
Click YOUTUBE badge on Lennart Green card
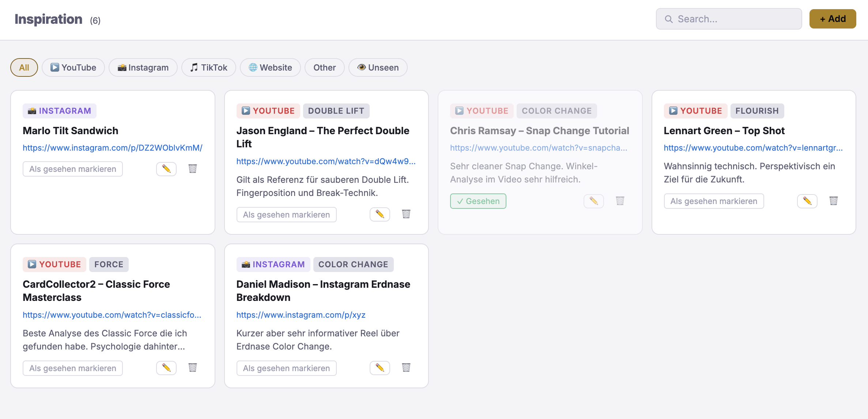tap(695, 111)
